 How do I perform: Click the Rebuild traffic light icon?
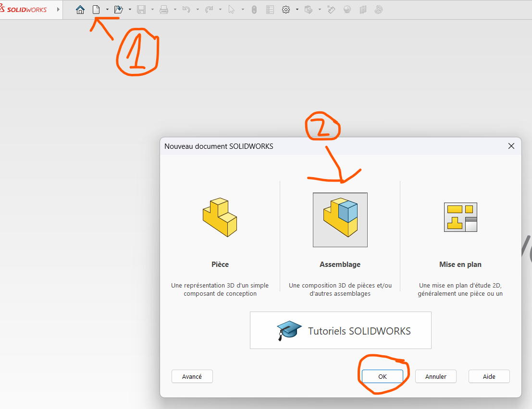254,10
